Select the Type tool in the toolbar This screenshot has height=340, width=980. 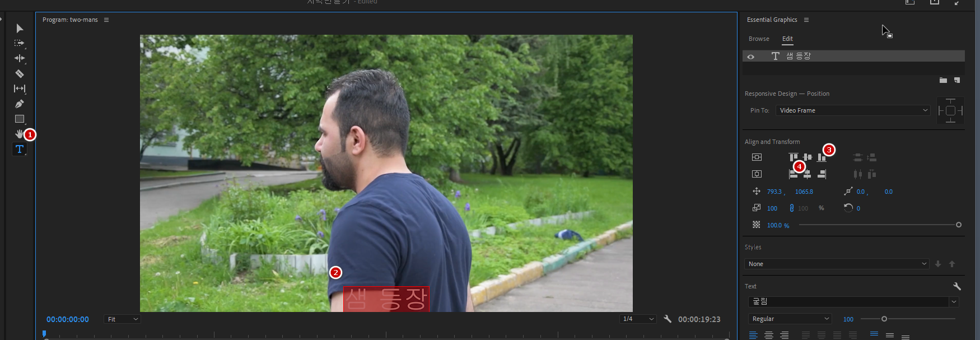point(20,149)
